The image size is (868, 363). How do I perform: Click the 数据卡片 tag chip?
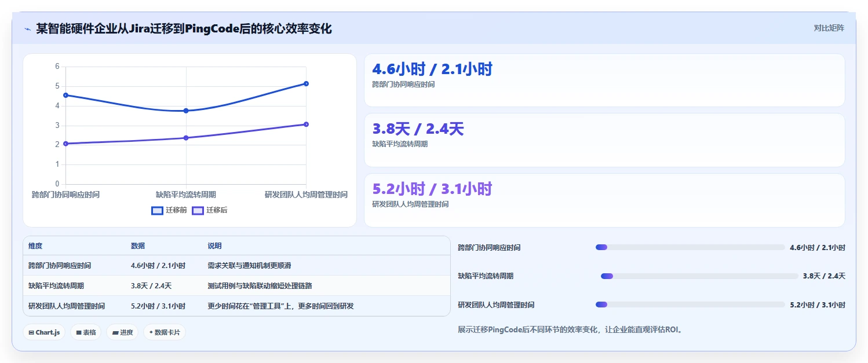[x=165, y=332]
